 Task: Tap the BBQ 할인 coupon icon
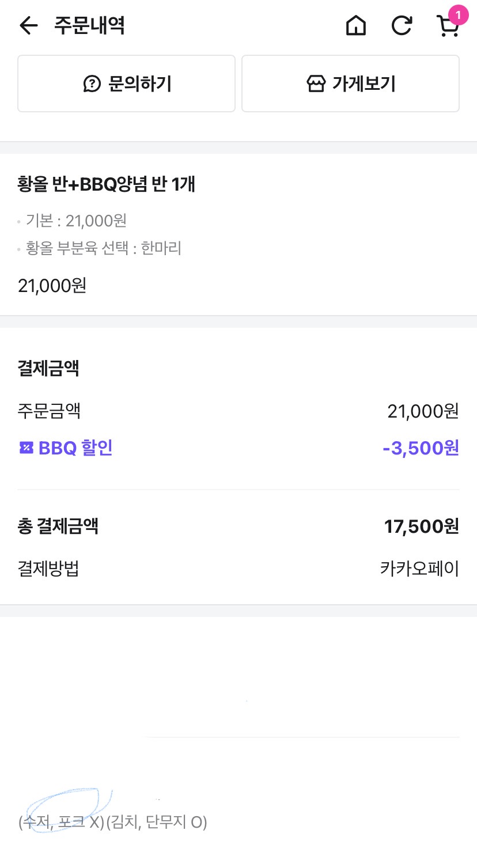26,448
